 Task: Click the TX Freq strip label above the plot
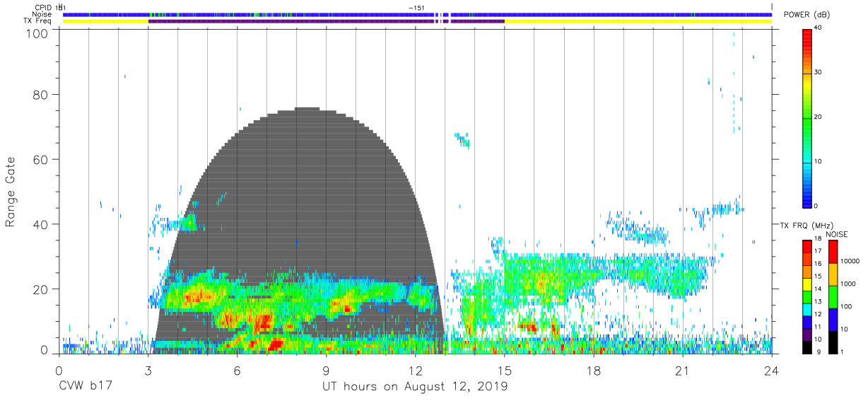[38, 21]
